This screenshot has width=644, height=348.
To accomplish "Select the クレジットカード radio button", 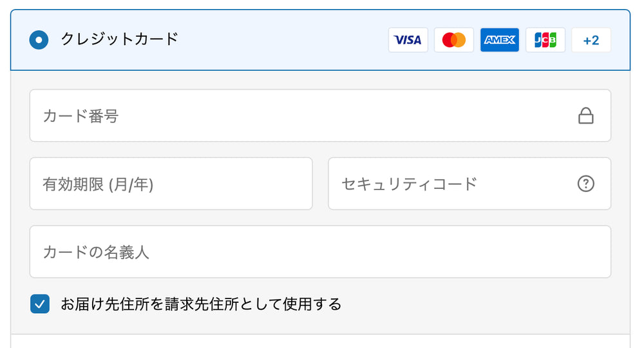I will tap(39, 40).
